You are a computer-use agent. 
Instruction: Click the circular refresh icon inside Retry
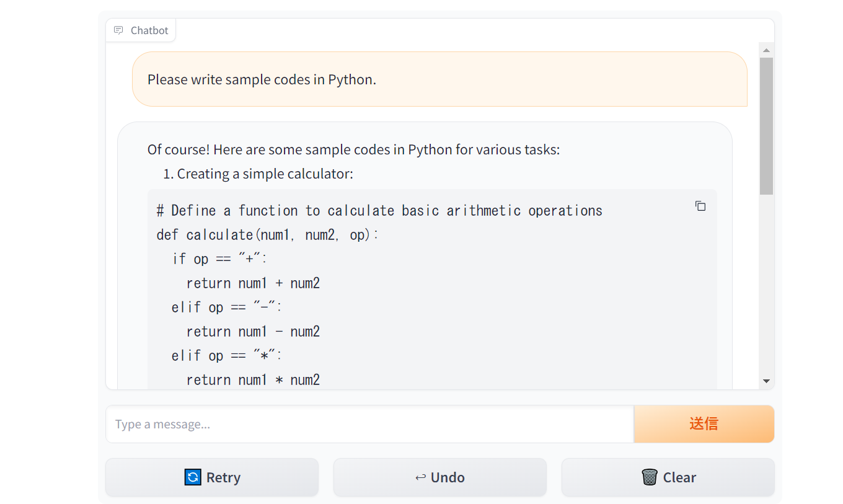click(192, 477)
